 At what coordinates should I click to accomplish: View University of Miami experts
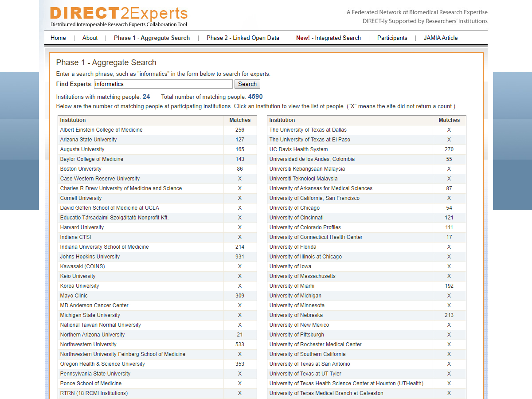(x=292, y=286)
